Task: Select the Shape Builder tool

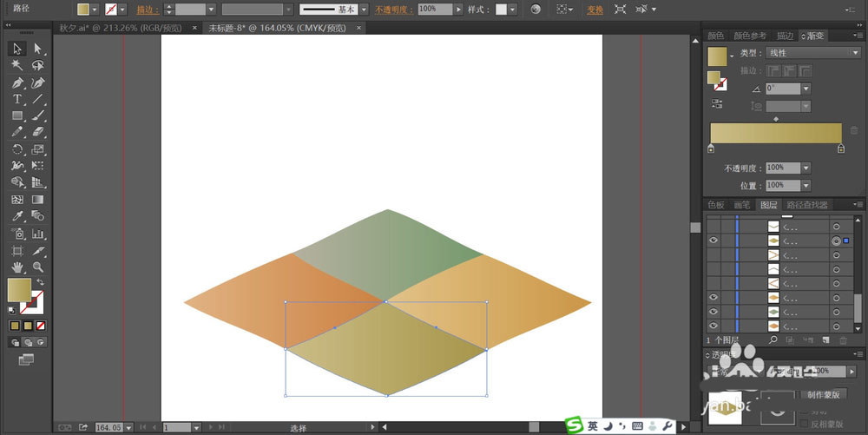Action: 17,182
